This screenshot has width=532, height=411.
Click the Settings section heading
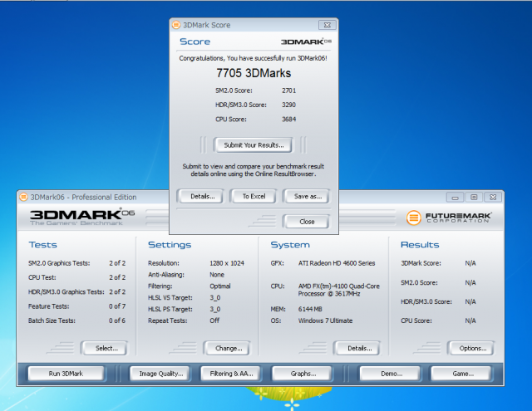point(170,245)
